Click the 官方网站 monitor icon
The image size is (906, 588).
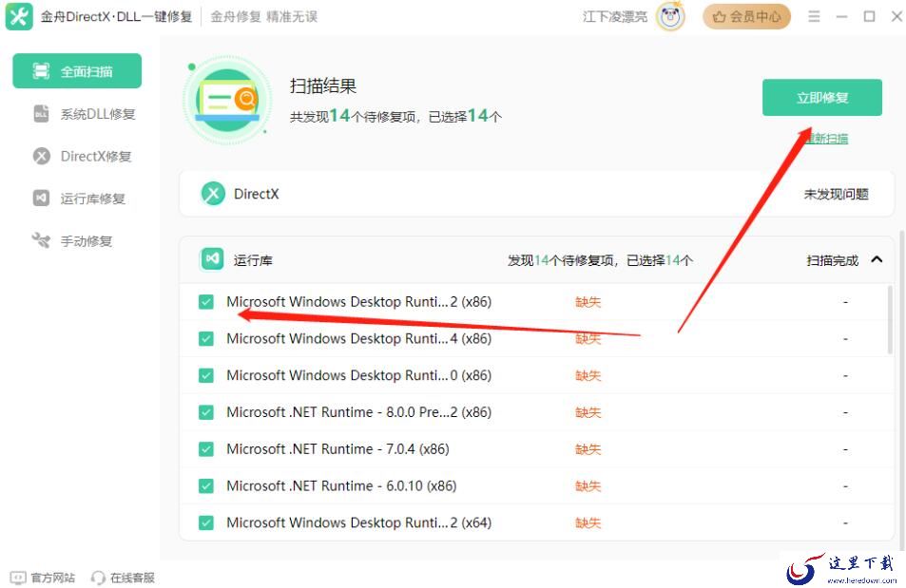click(18, 577)
